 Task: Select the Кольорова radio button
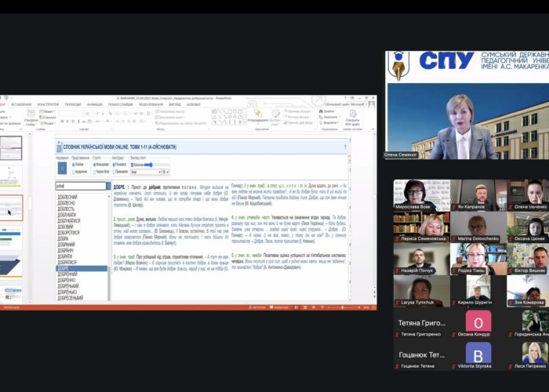(x=96, y=165)
